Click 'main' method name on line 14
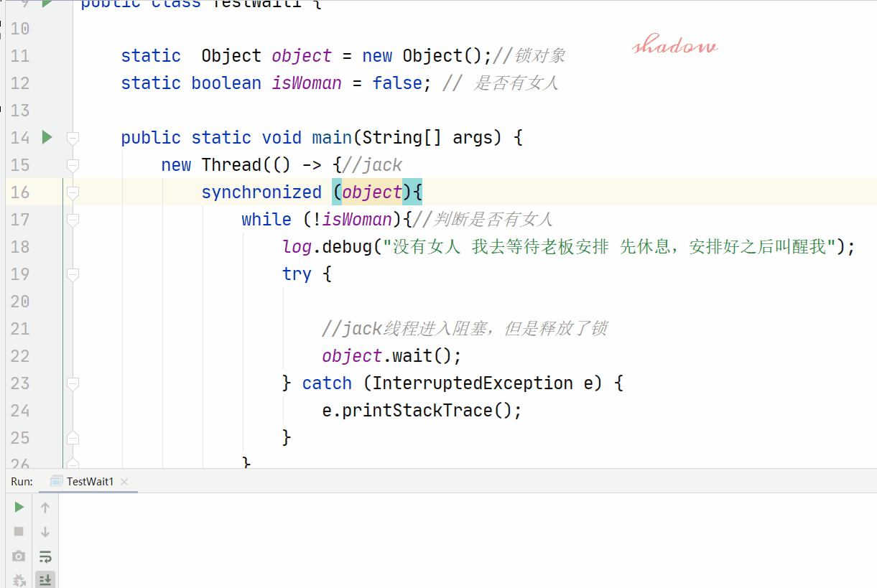This screenshot has height=588, width=877. pyautogui.click(x=332, y=138)
